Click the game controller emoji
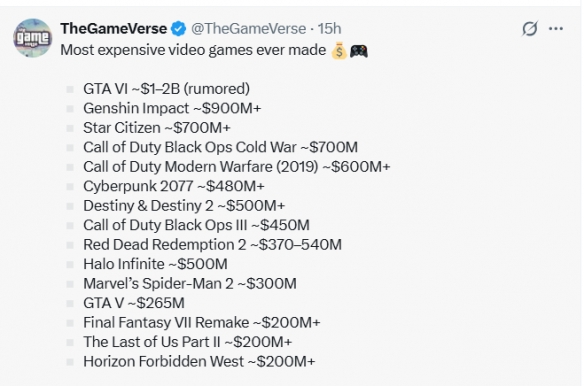Viewport: 584px width, 386px height. pos(359,51)
